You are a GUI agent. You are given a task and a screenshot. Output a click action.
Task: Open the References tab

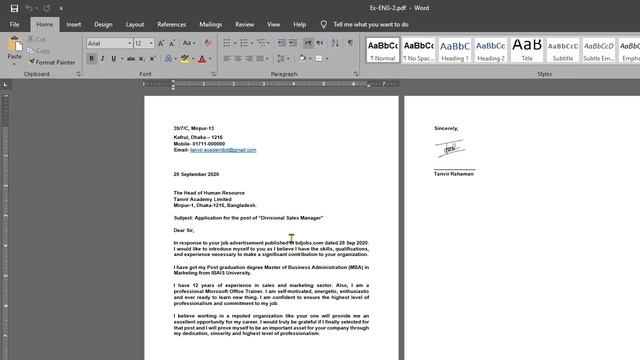(171, 24)
